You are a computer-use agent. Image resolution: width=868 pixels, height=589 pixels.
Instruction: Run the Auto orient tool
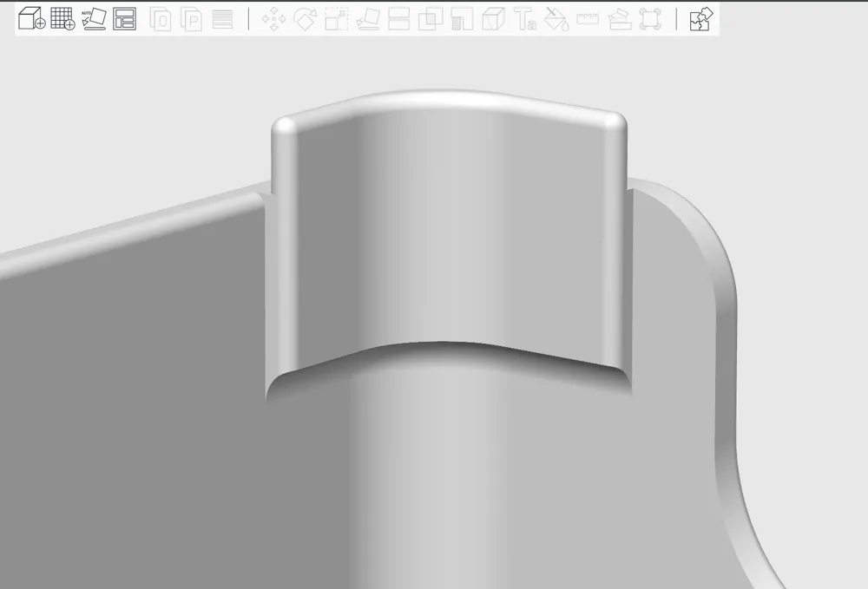[94, 19]
